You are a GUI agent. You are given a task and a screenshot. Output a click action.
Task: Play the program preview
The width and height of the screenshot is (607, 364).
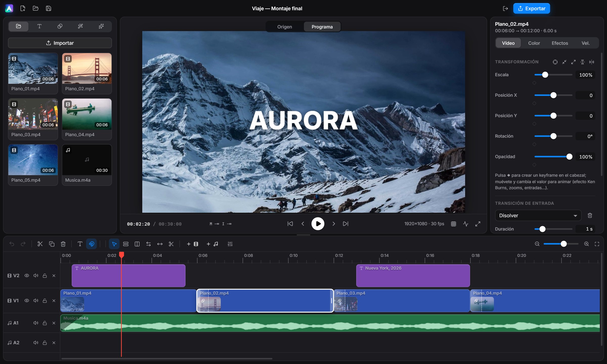pyautogui.click(x=318, y=224)
